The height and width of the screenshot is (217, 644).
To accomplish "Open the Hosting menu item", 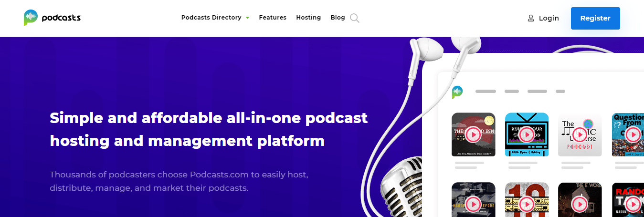I will [308, 18].
